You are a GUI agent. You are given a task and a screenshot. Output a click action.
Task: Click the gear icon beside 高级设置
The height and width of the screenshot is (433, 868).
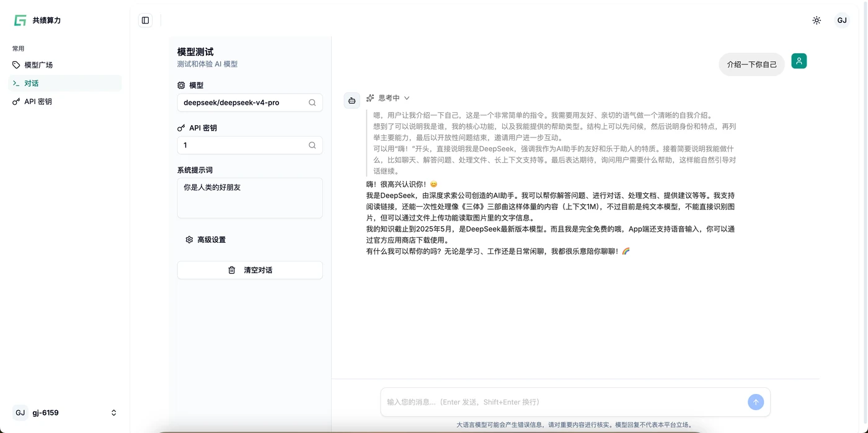click(x=189, y=240)
